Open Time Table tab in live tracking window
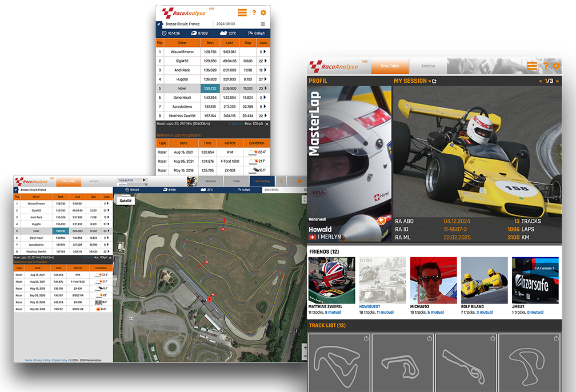The image size is (576, 392). [69, 181]
